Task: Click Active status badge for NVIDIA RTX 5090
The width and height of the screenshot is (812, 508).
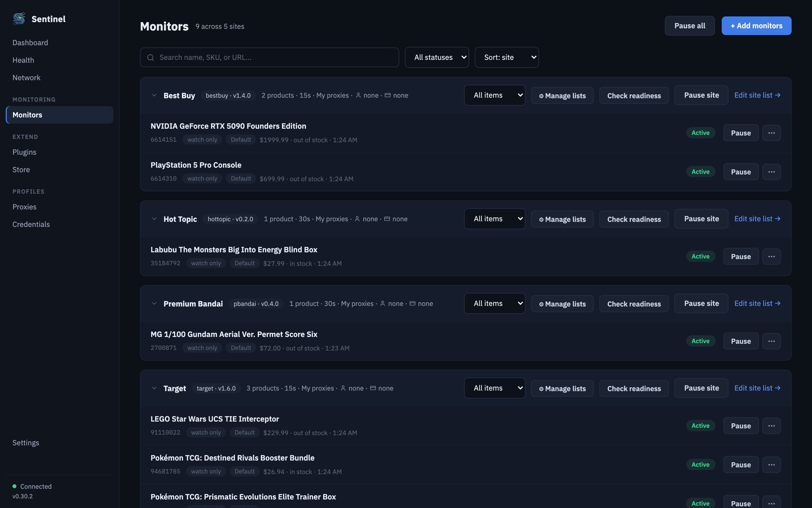Action: pos(700,133)
